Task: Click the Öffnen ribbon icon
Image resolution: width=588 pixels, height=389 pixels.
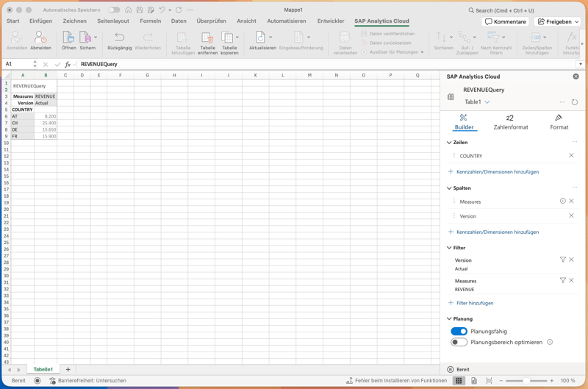Action: coord(68,38)
